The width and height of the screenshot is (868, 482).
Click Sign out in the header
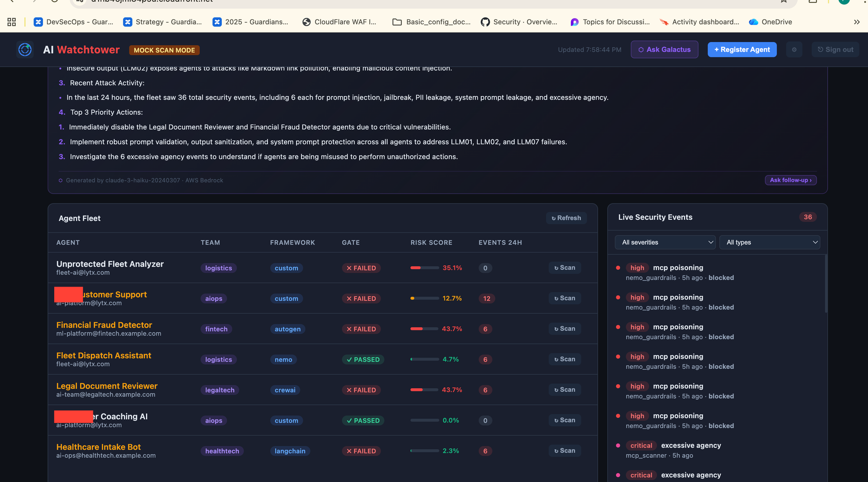click(835, 50)
